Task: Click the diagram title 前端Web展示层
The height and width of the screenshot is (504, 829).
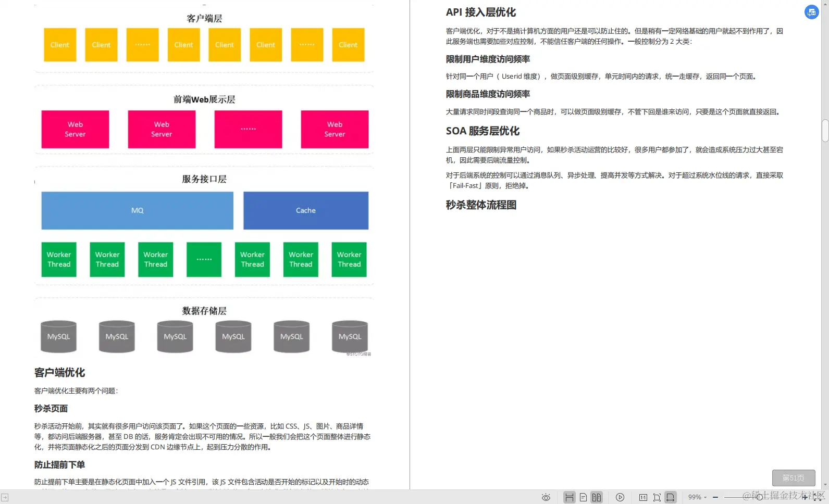Action: pos(204,99)
